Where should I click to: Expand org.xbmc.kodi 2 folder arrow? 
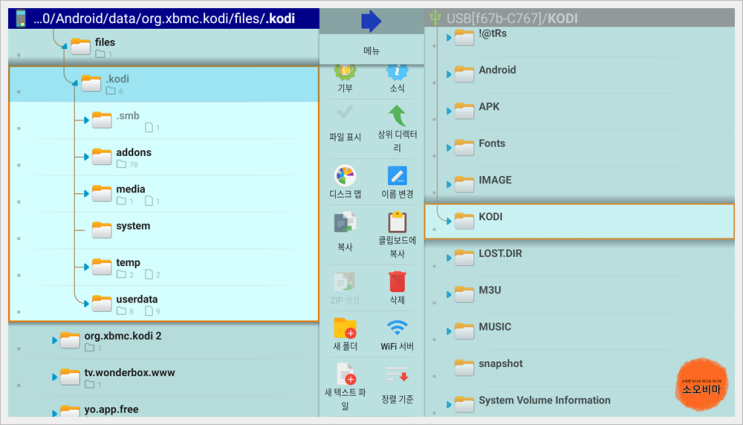[54, 340]
